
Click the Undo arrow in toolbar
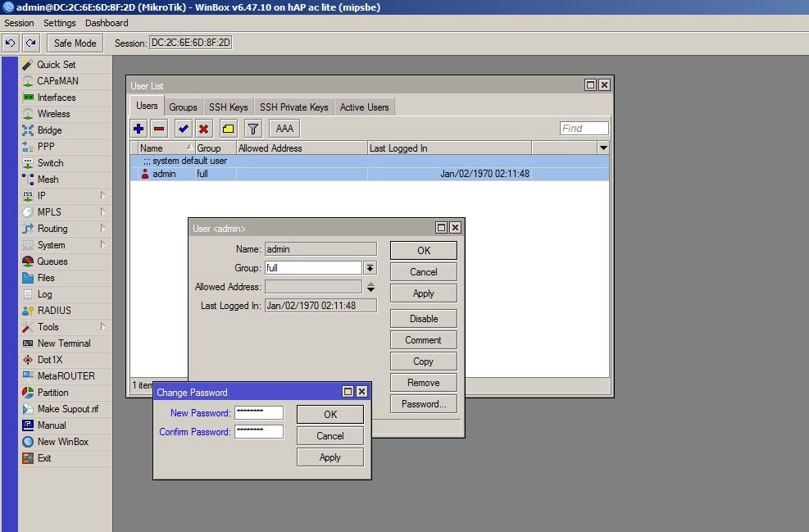tap(11, 43)
